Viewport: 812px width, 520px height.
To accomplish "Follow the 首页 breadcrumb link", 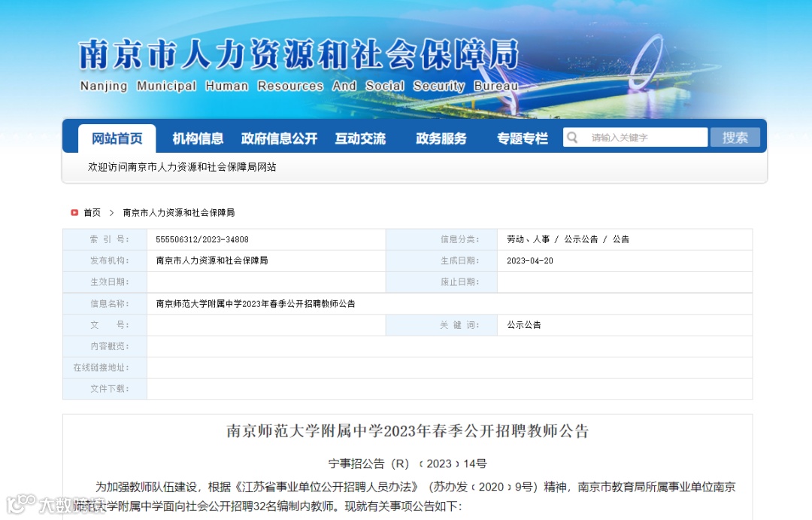I will pyautogui.click(x=92, y=212).
